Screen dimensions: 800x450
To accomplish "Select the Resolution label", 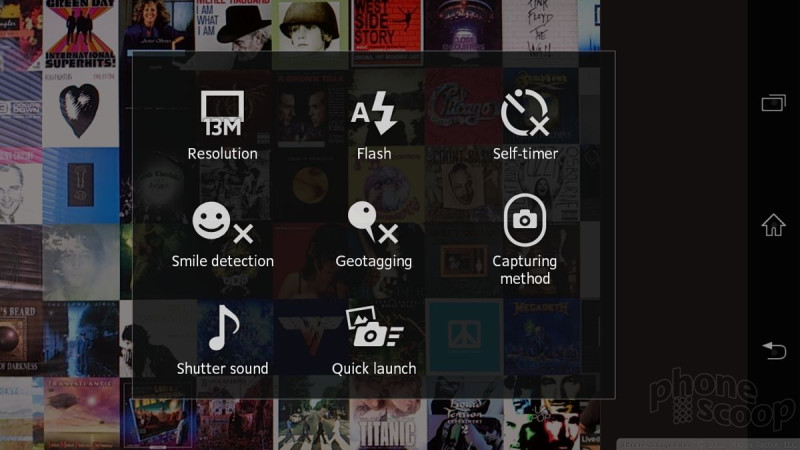I will click(x=222, y=154).
